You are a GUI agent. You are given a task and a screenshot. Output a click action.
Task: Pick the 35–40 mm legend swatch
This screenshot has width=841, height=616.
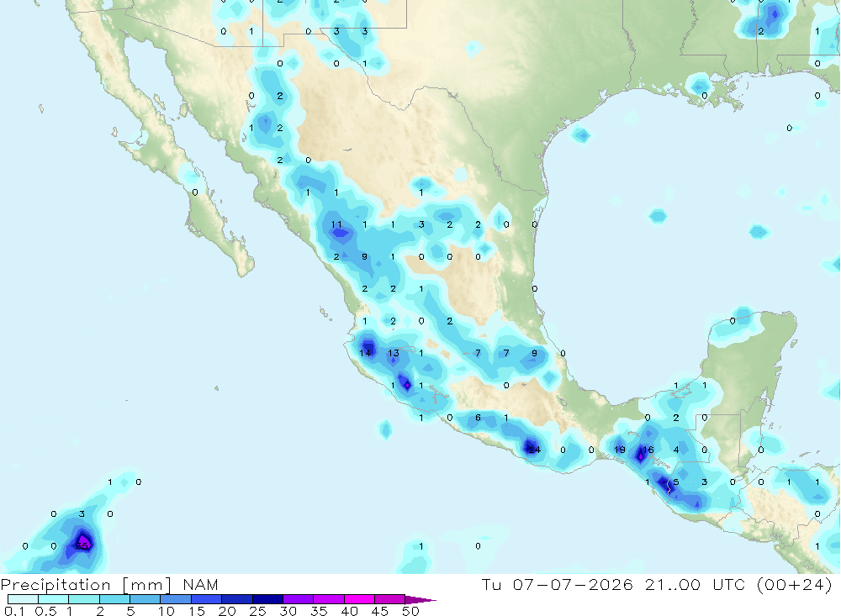(329, 599)
